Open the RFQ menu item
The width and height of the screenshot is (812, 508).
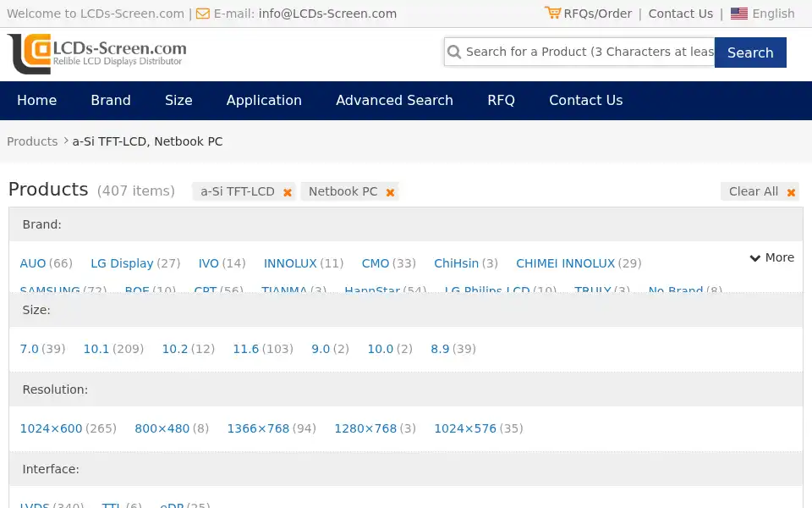502,100
